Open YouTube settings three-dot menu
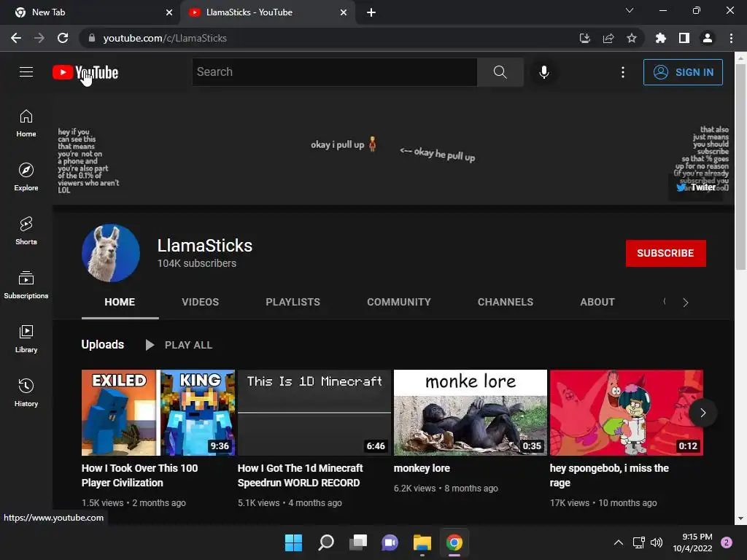The image size is (747, 560). 623,72
